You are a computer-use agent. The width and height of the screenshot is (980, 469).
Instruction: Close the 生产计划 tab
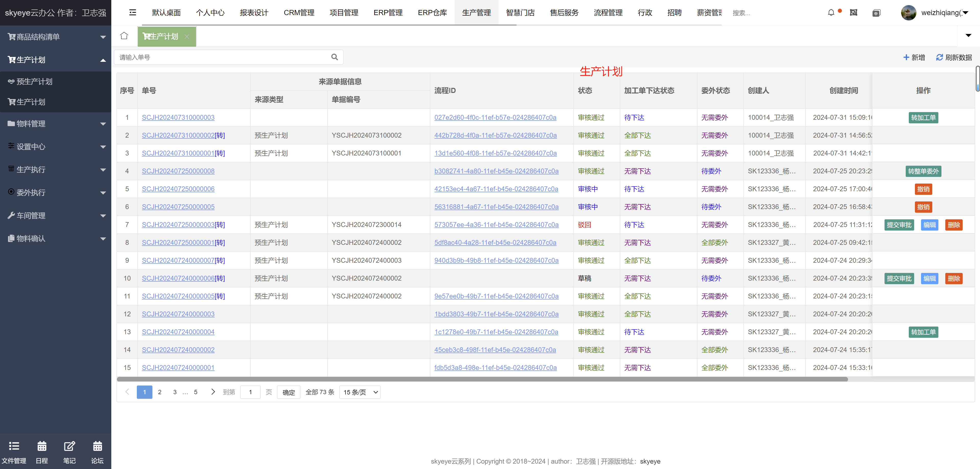[x=187, y=37]
